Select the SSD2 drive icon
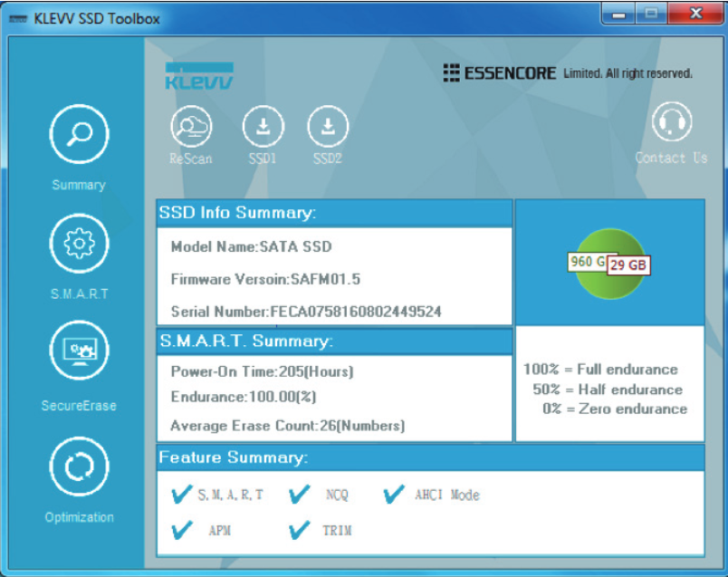728x577 pixels. tap(328, 127)
